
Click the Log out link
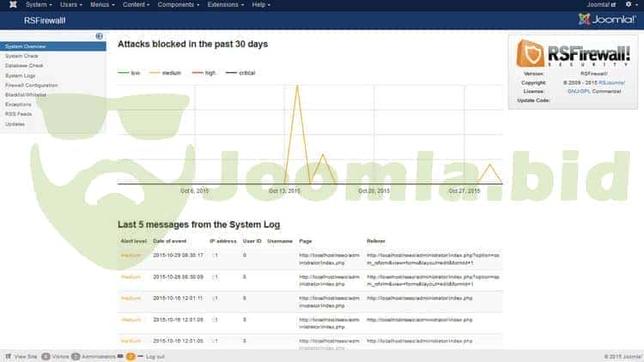point(155,355)
